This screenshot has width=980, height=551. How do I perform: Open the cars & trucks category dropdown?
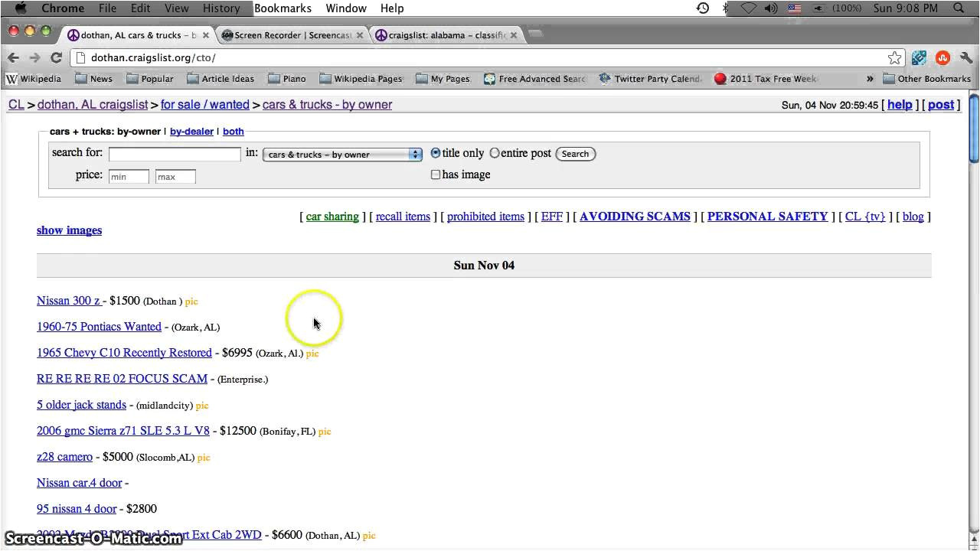tap(342, 154)
